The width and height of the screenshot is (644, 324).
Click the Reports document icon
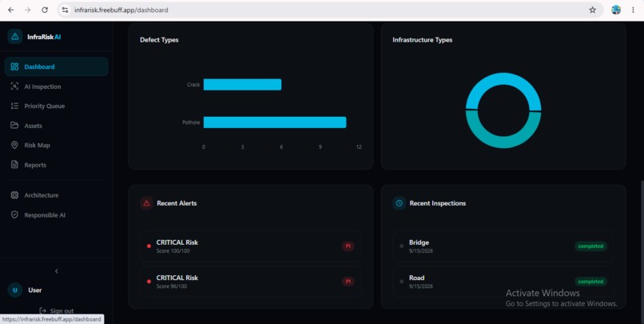pos(14,165)
